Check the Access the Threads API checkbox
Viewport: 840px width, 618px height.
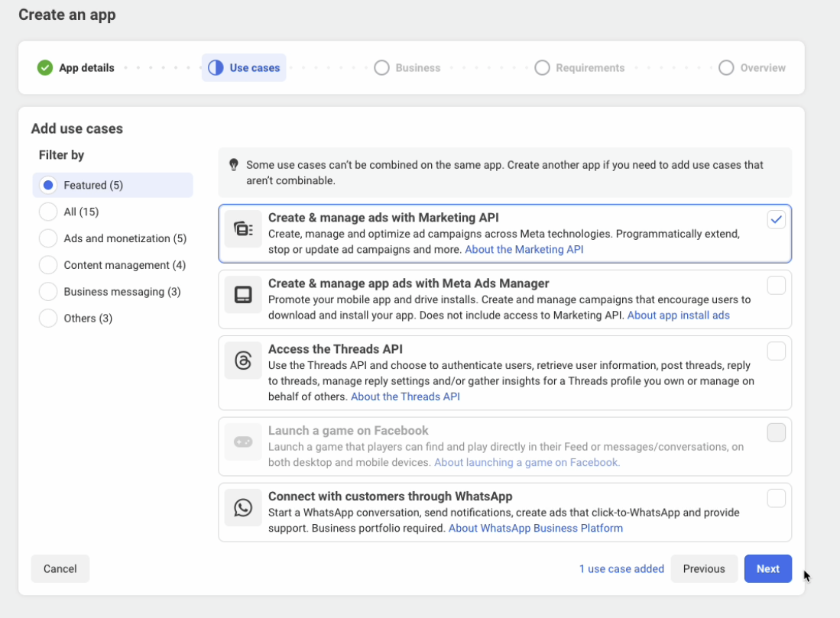tap(776, 351)
